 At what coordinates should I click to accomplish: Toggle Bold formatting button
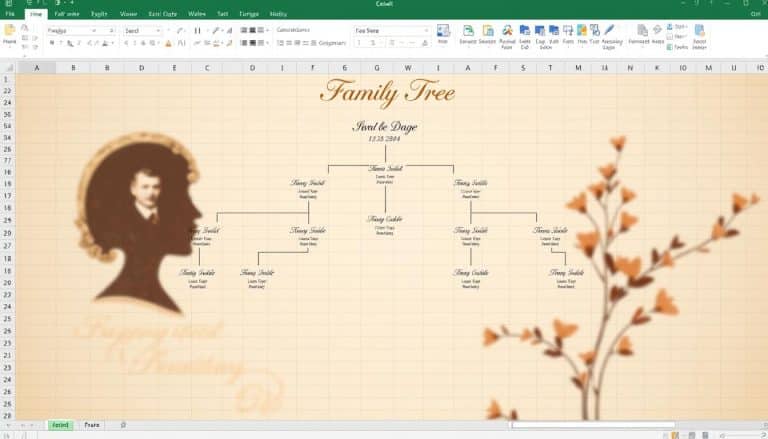[x=52, y=43]
